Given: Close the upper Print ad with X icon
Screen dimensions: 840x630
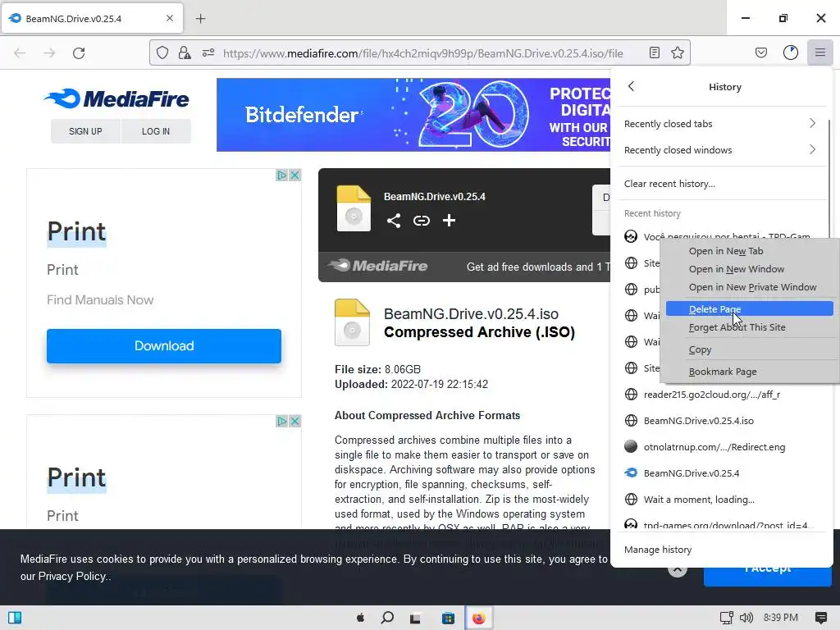Looking at the screenshot, I should 294,176.
